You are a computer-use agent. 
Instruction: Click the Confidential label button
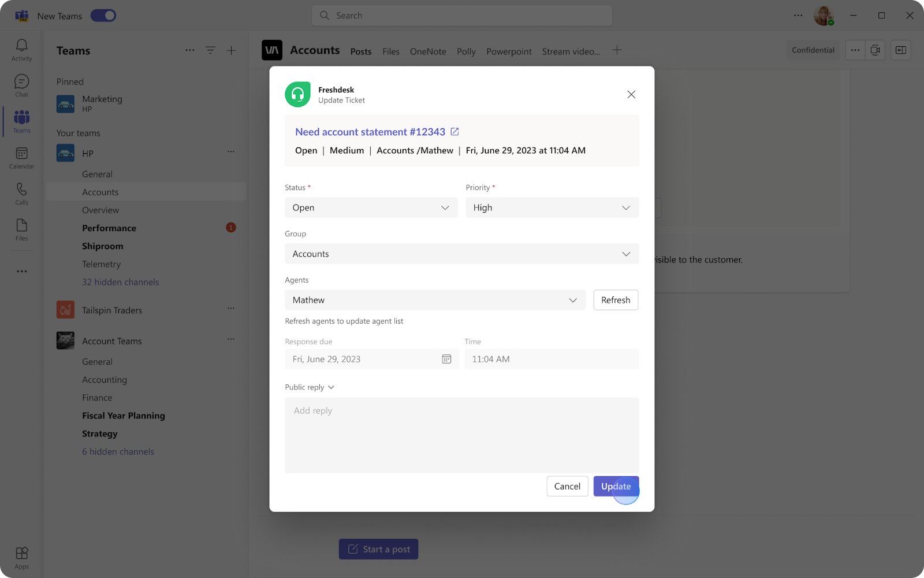(813, 50)
